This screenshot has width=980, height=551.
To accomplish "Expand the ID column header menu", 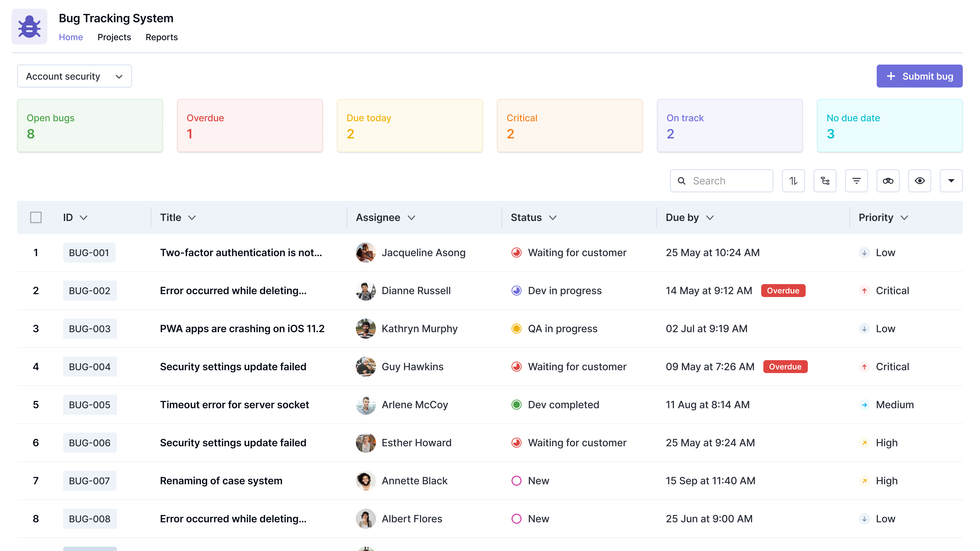I will coord(84,218).
